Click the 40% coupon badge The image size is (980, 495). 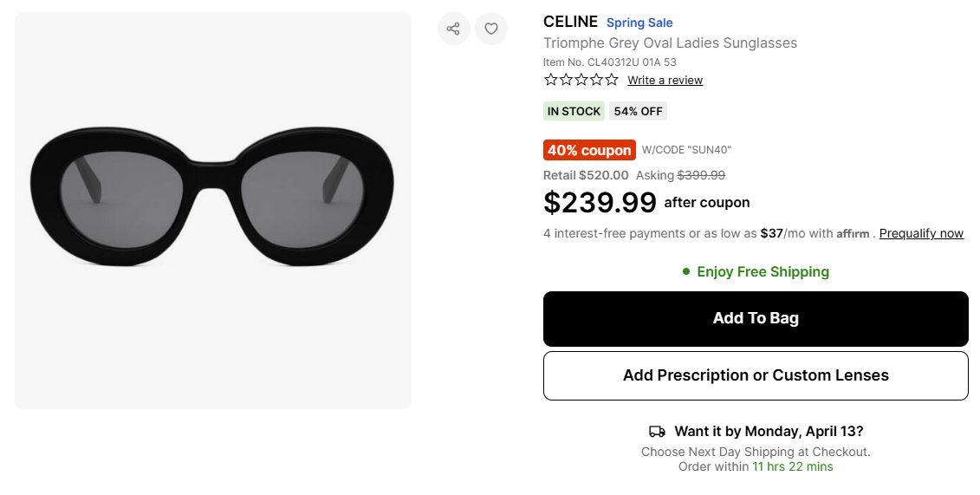pos(589,150)
